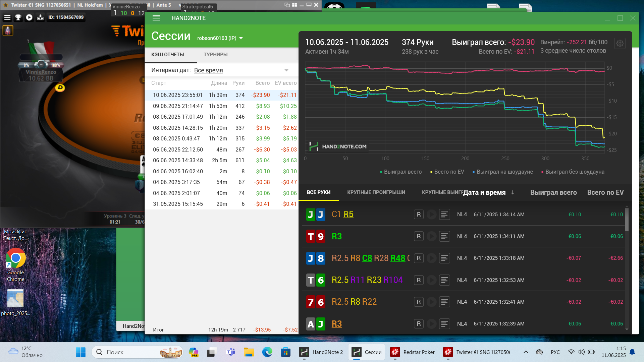Sort hands by 'Выиграл всего' column header

(553, 192)
